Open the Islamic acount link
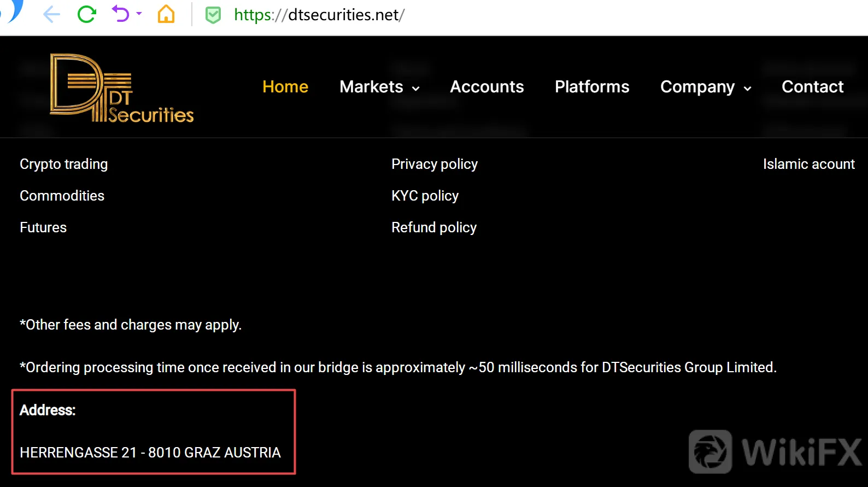The width and height of the screenshot is (868, 487). click(x=809, y=164)
